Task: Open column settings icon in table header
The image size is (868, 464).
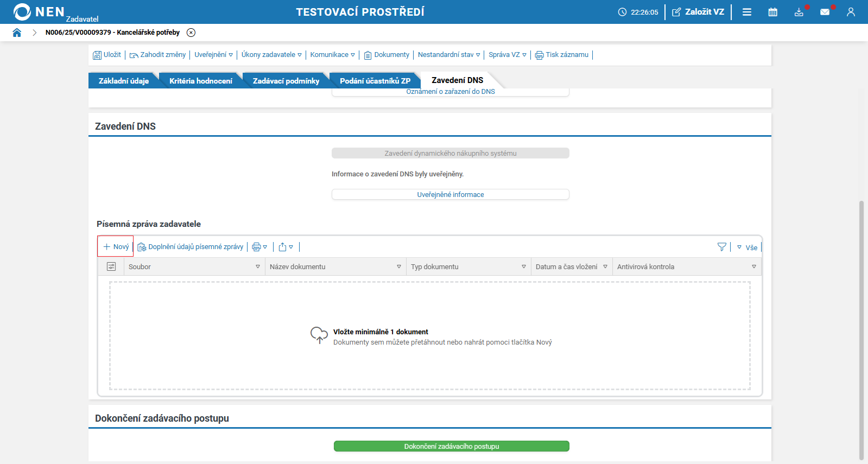Action: click(x=111, y=266)
